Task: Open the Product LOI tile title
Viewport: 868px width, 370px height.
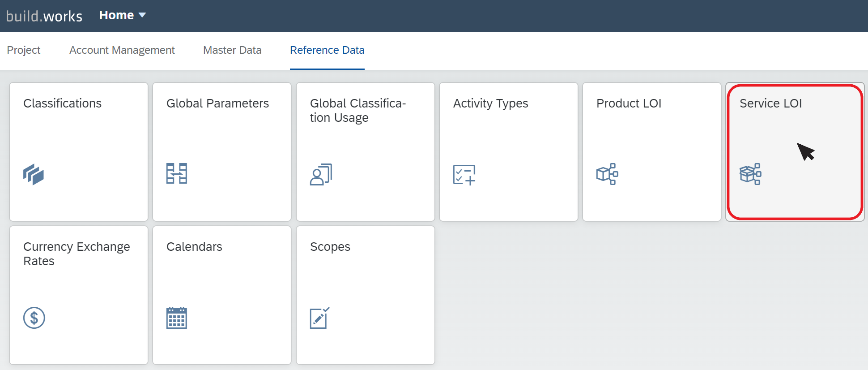Action: pyautogui.click(x=629, y=103)
